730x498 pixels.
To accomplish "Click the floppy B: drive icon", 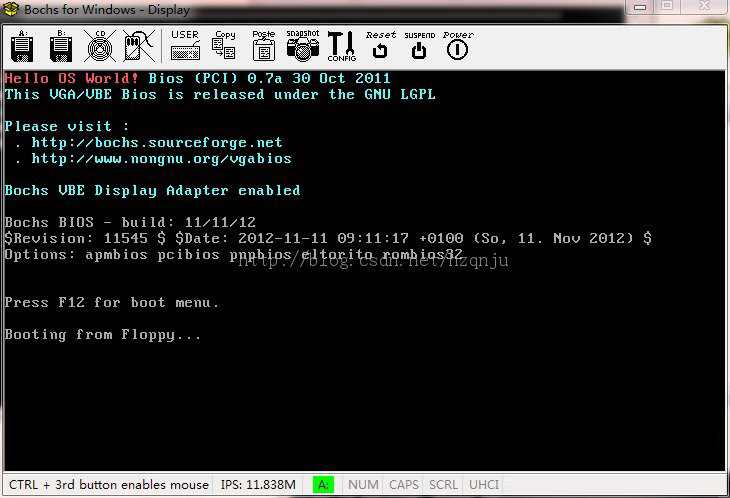I will [x=60, y=46].
